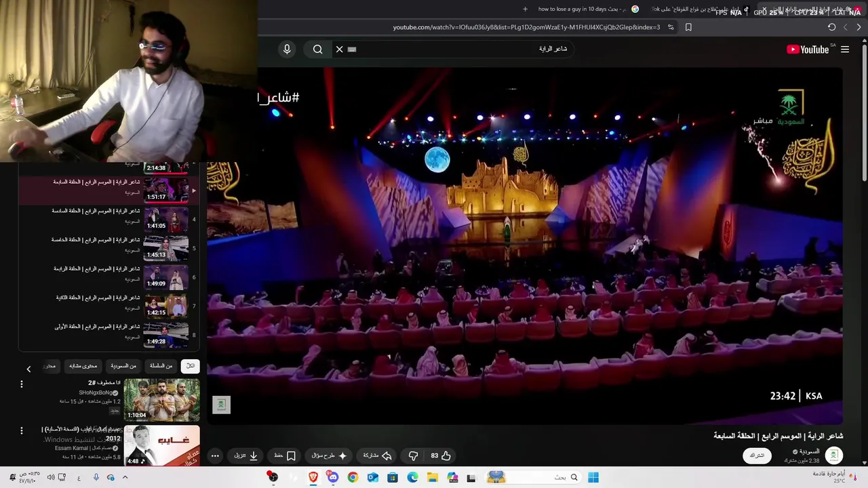Show more filter chips with the left chevron

pos(28,369)
